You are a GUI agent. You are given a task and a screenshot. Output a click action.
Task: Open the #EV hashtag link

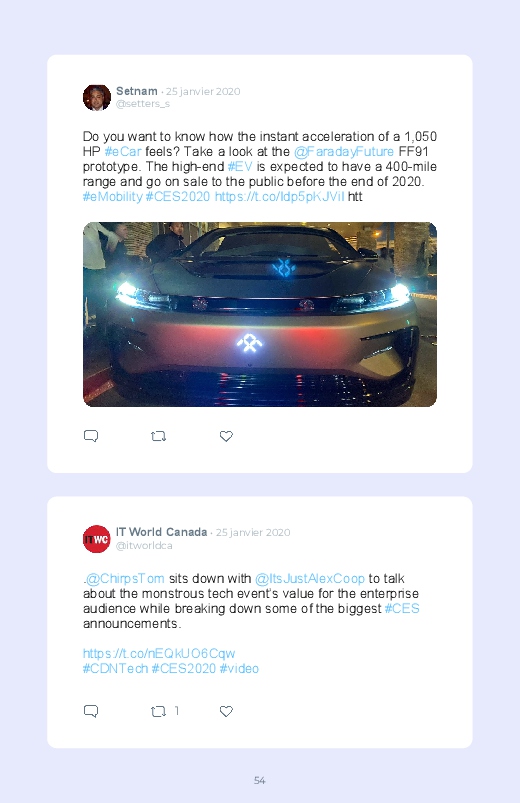pos(240,166)
